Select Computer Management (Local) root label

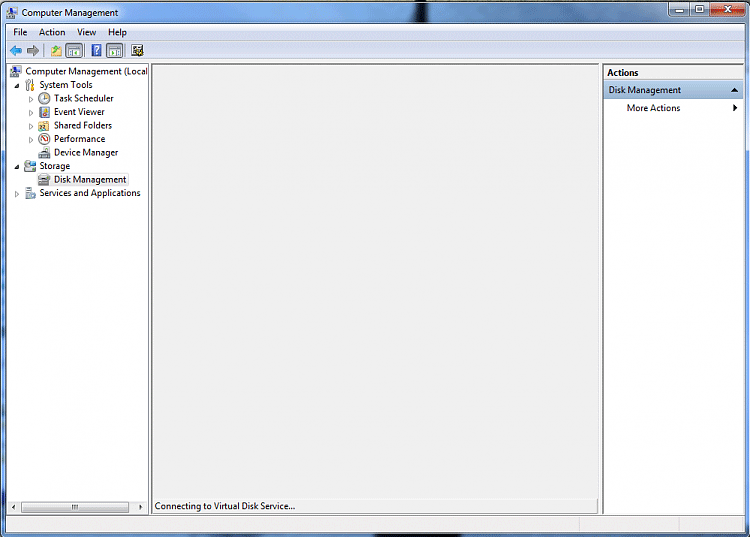coord(86,71)
